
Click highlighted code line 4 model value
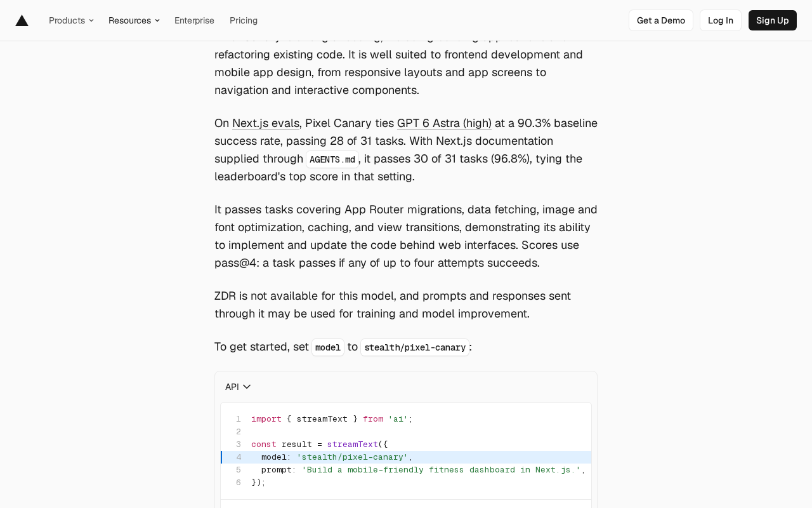[352, 457]
